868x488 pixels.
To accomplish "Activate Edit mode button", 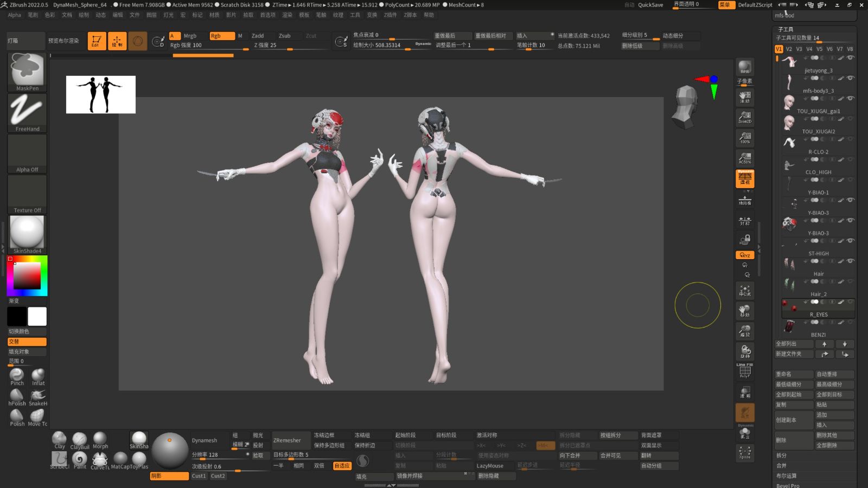I will [x=97, y=41].
